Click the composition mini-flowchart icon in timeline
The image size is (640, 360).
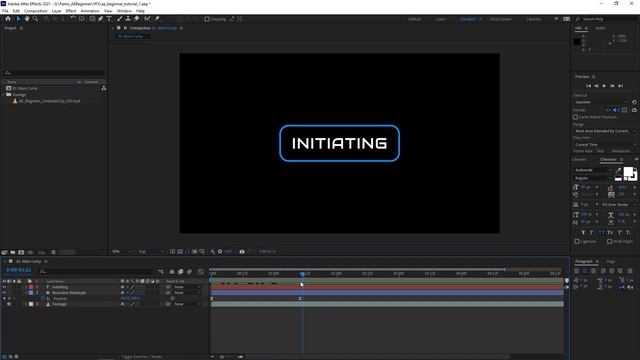[161, 271]
